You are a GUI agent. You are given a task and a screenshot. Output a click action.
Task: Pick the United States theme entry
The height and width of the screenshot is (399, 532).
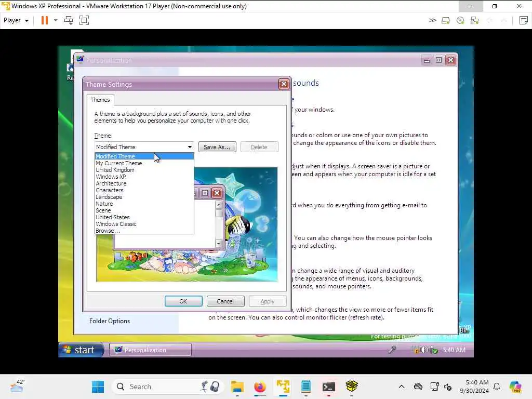(x=144, y=217)
